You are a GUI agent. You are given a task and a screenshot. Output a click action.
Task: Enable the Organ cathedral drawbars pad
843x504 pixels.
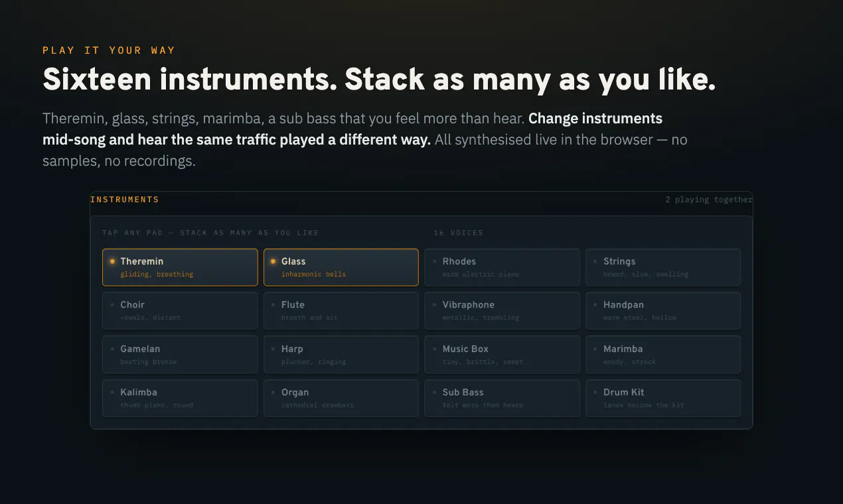[x=341, y=398]
